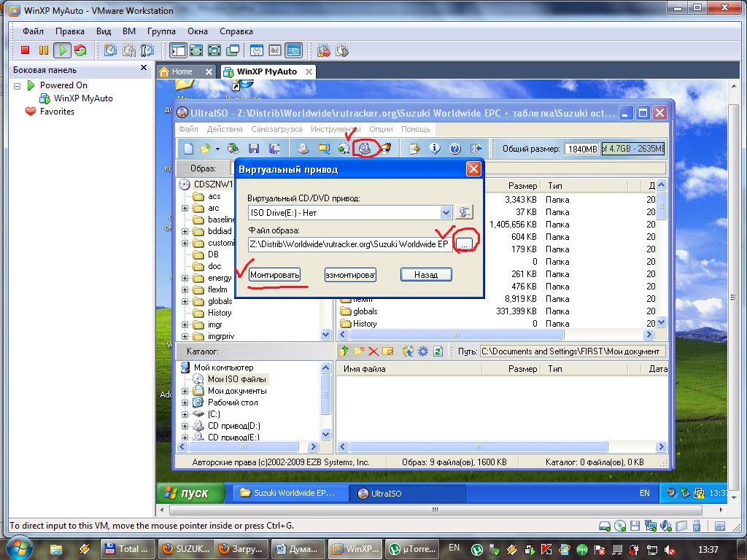Switch to the Home tab

coord(181,71)
